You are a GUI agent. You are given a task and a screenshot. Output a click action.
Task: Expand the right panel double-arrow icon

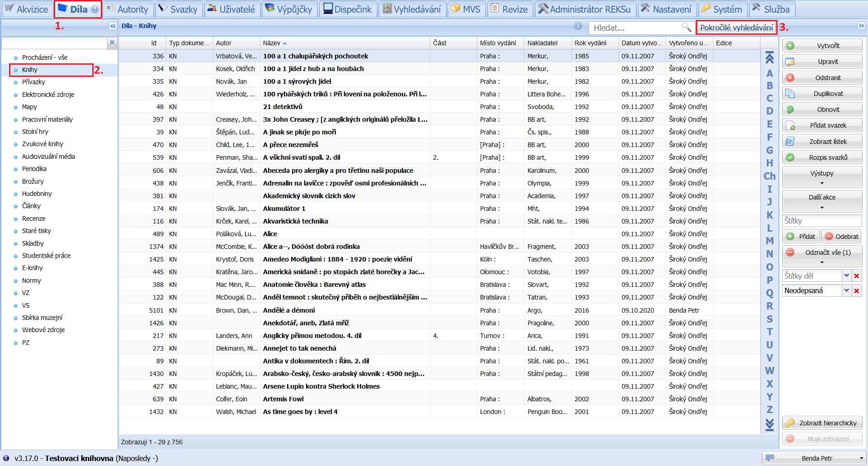pyautogui.click(x=861, y=26)
